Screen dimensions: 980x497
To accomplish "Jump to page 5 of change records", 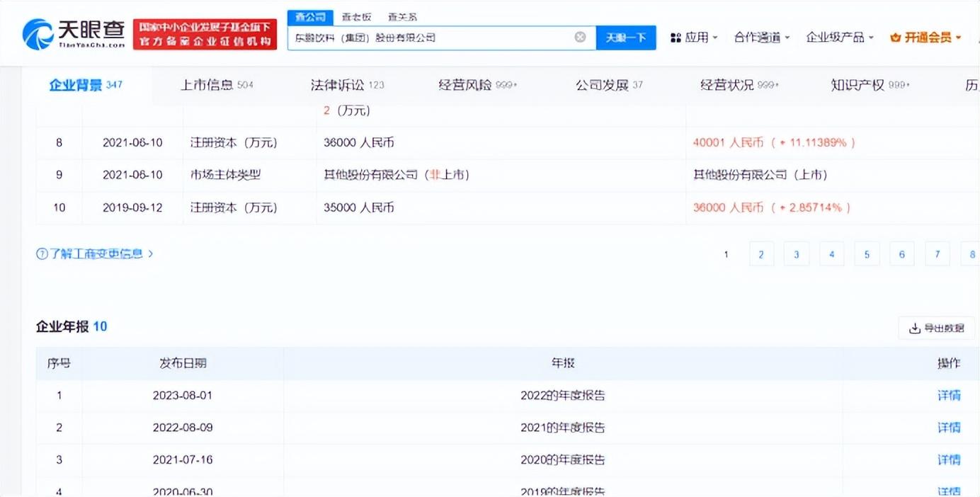I will click(867, 254).
